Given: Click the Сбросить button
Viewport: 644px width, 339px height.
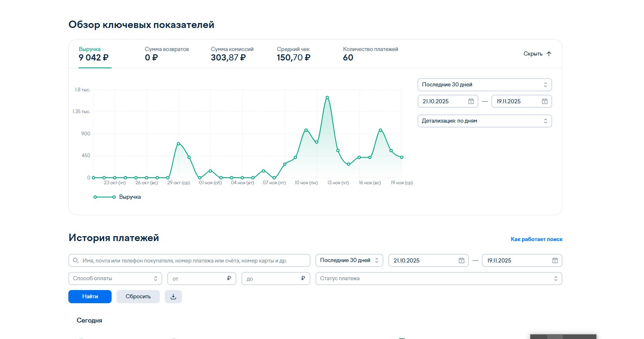Looking at the screenshot, I should pyautogui.click(x=138, y=297).
